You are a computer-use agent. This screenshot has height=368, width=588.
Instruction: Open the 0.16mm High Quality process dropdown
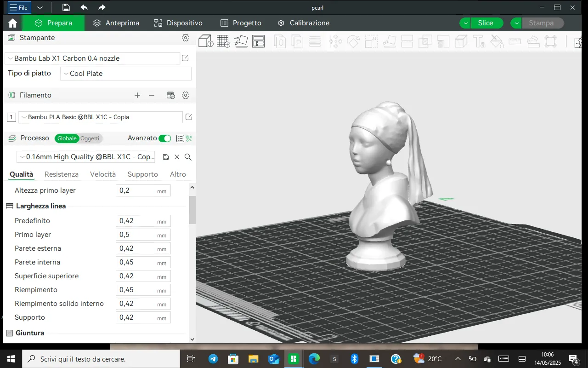86,157
